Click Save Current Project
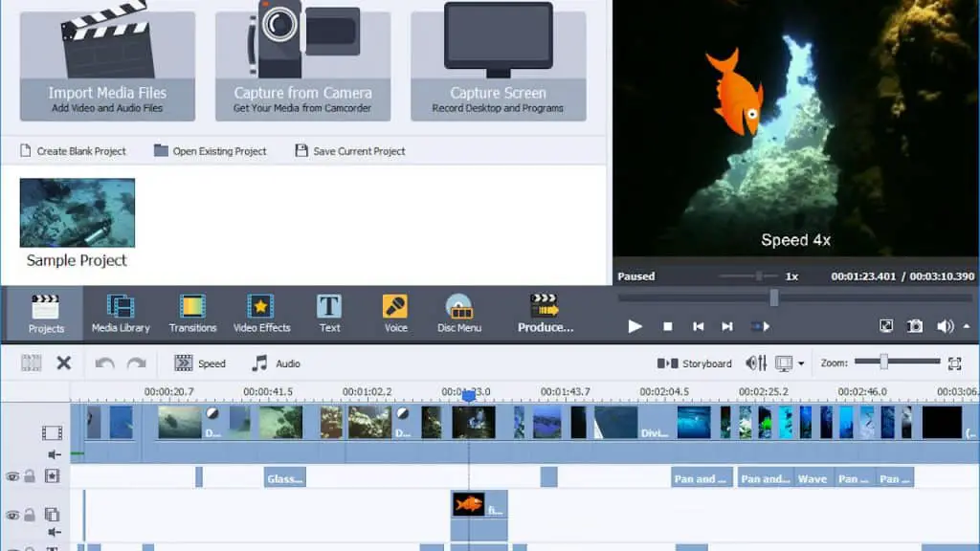980x551 pixels. (x=350, y=151)
